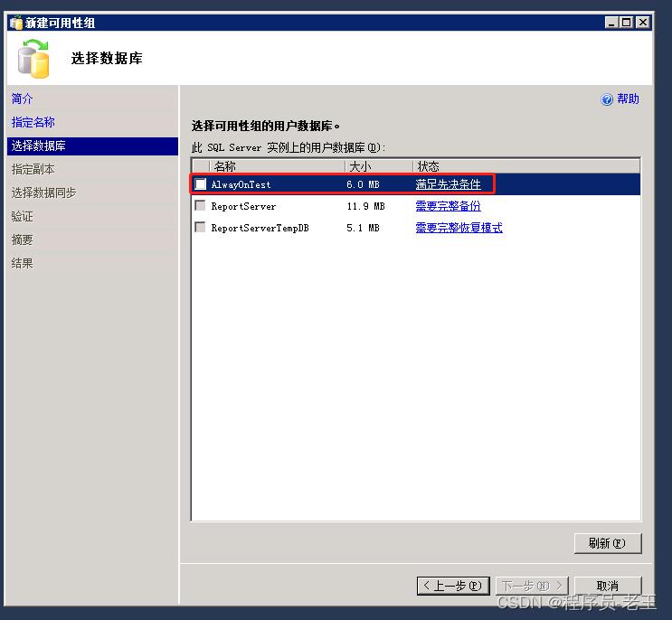
Task: Click the 帮助 help link
Action: click(628, 99)
